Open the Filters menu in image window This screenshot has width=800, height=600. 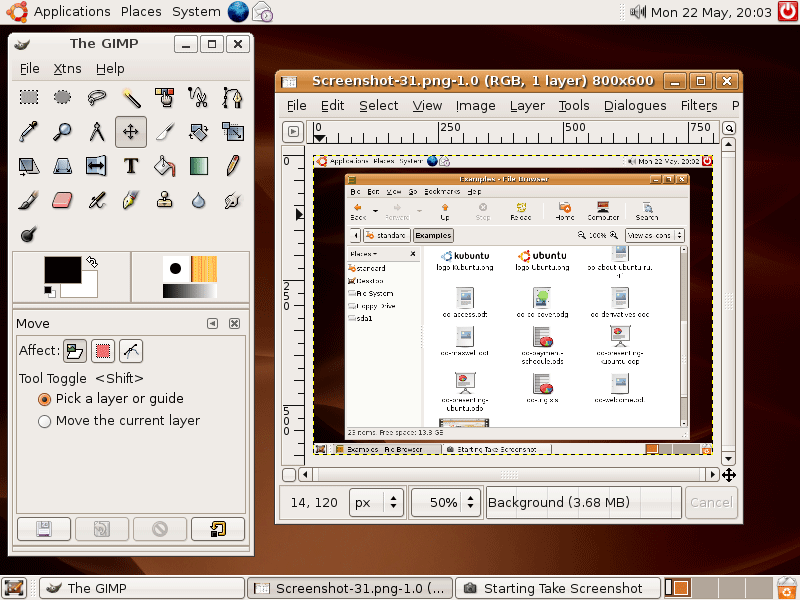(698, 105)
